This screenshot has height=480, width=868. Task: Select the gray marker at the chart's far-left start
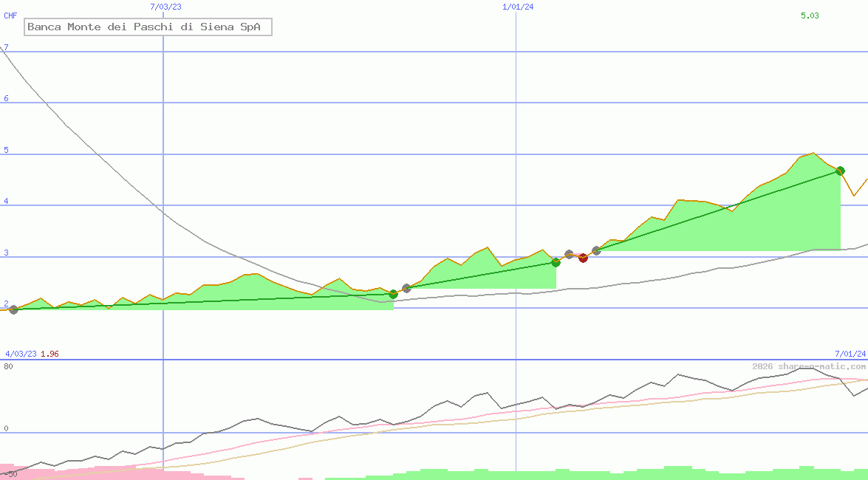[13, 309]
